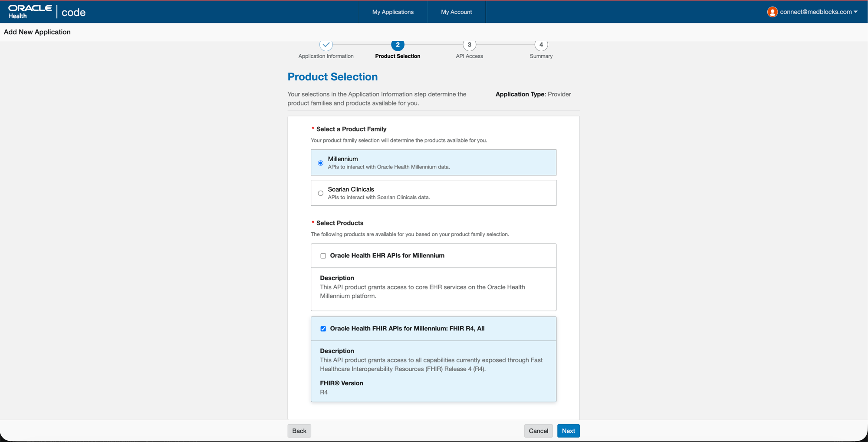Click the Application Information step label
This screenshot has width=868, height=442.
pyautogui.click(x=326, y=56)
